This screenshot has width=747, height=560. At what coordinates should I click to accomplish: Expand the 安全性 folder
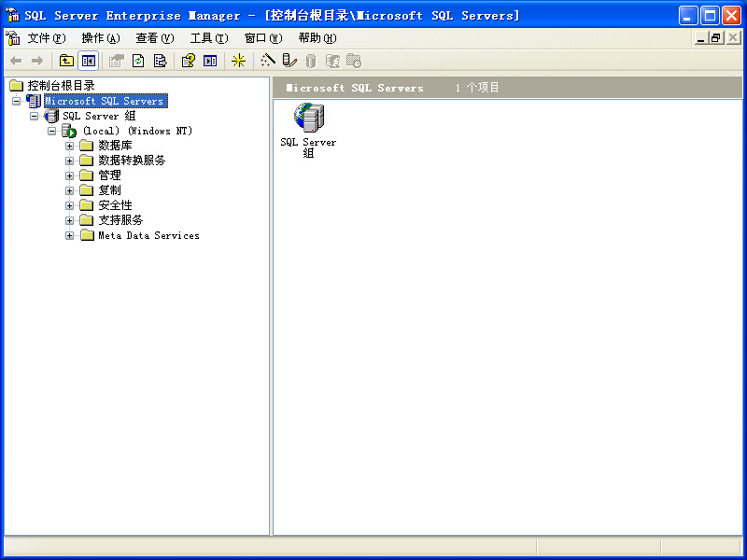69,205
